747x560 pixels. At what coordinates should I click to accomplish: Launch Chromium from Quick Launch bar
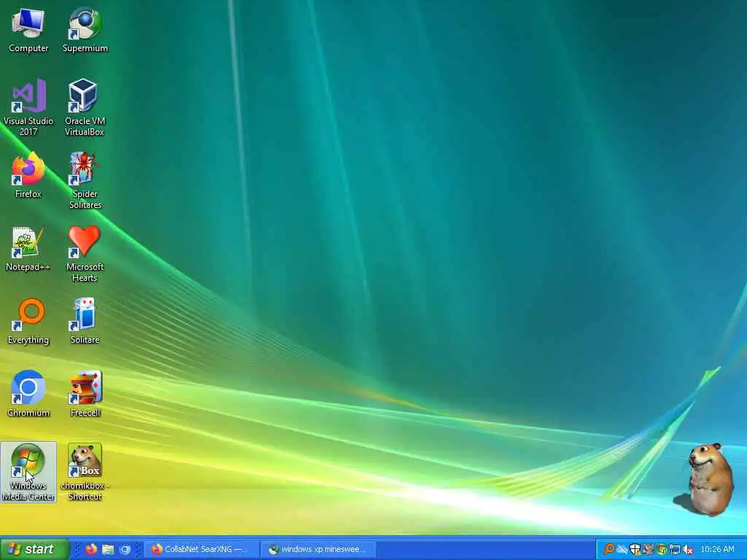pos(125,550)
